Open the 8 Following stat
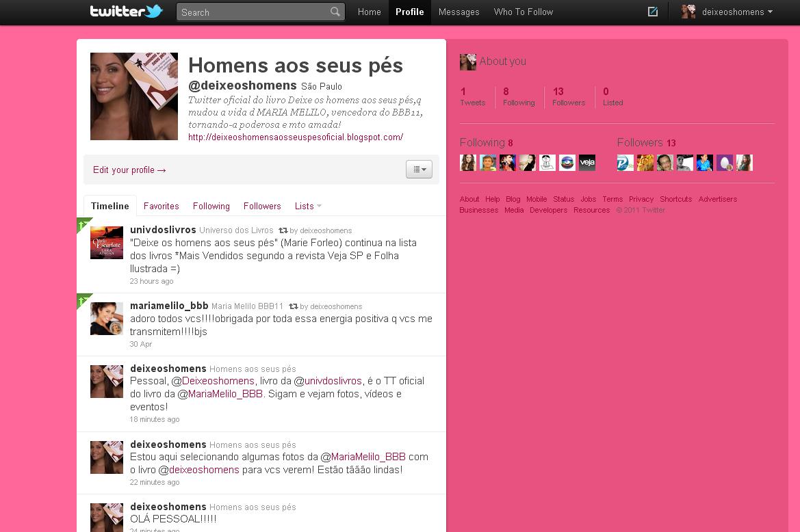The height and width of the screenshot is (532, 800). [519, 97]
